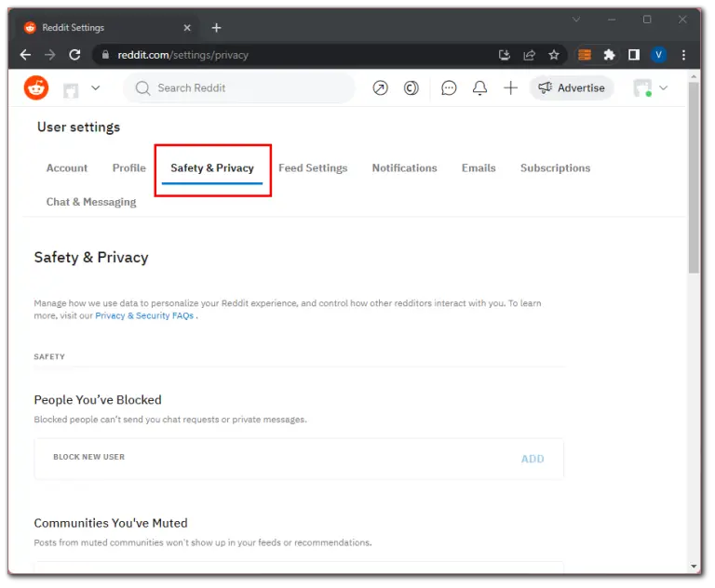Open the Notifications bell icon
Image resolution: width=715 pixels, height=588 pixels.
pyautogui.click(x=479, y=88)
